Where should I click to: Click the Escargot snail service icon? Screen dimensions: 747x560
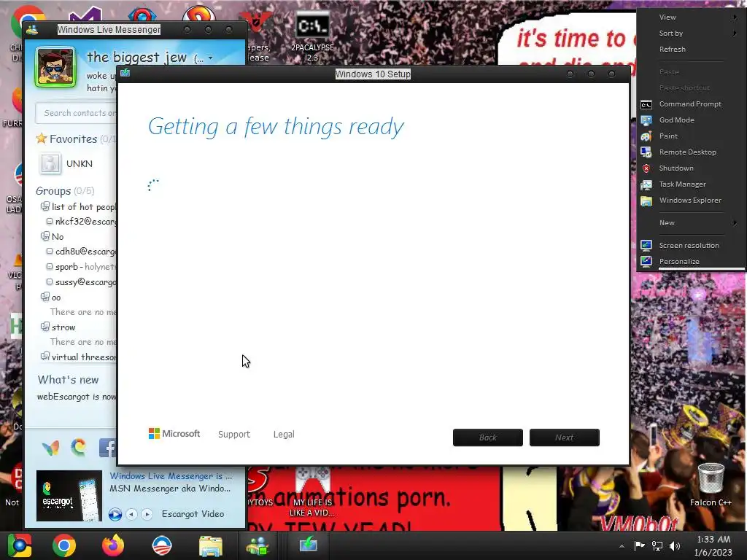pos(79,447)
